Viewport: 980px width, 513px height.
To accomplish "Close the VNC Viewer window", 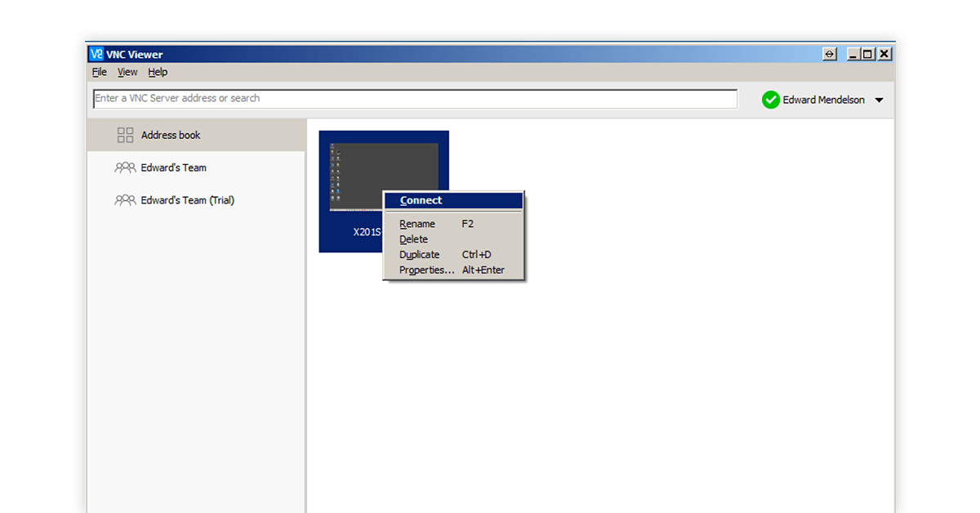I will (x=884, y=55).
